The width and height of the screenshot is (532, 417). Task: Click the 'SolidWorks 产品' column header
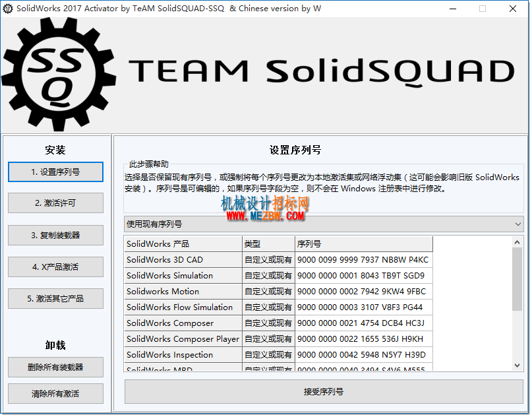[183, 244]
